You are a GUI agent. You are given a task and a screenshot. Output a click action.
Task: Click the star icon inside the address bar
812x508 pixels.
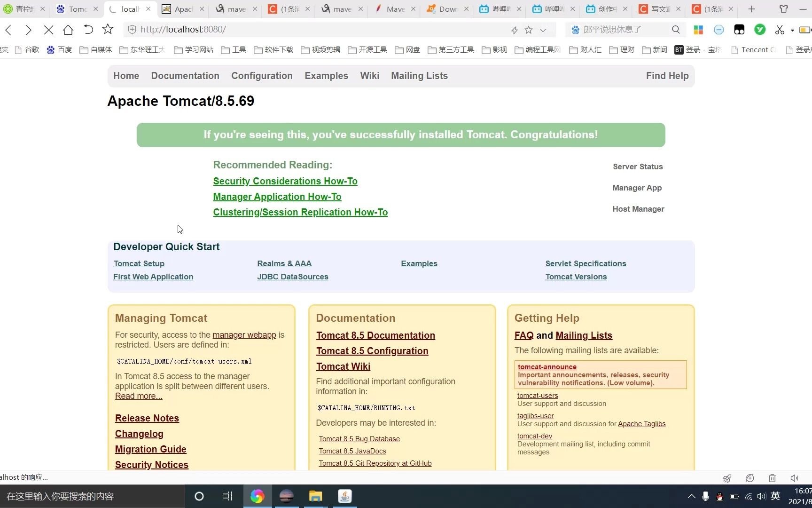point(529,30)
